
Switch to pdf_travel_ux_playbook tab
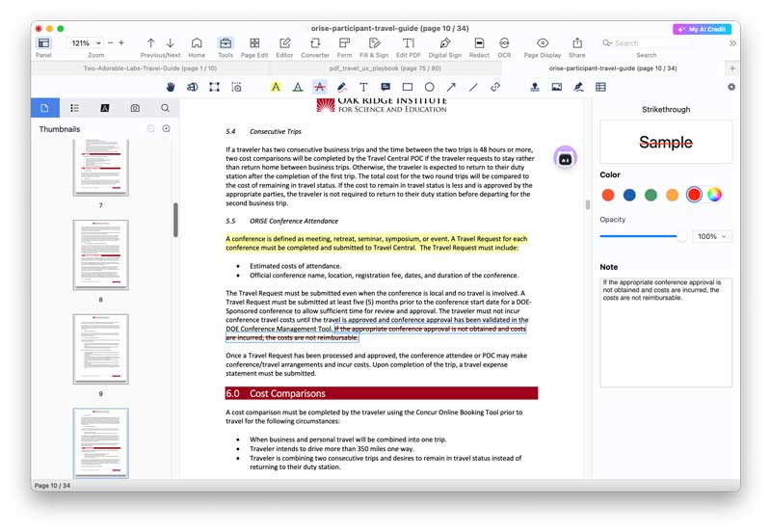(385, 68)
